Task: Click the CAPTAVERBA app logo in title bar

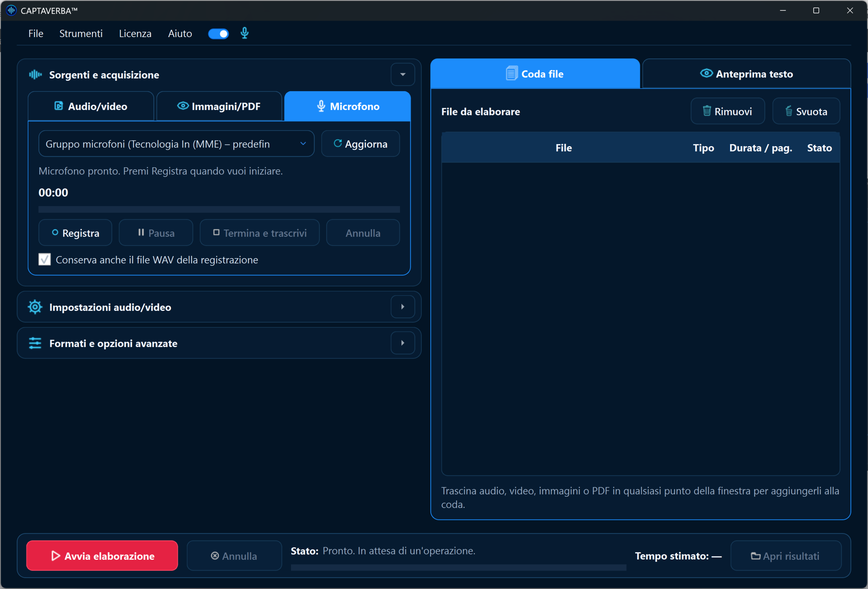Action: (11, 11)
